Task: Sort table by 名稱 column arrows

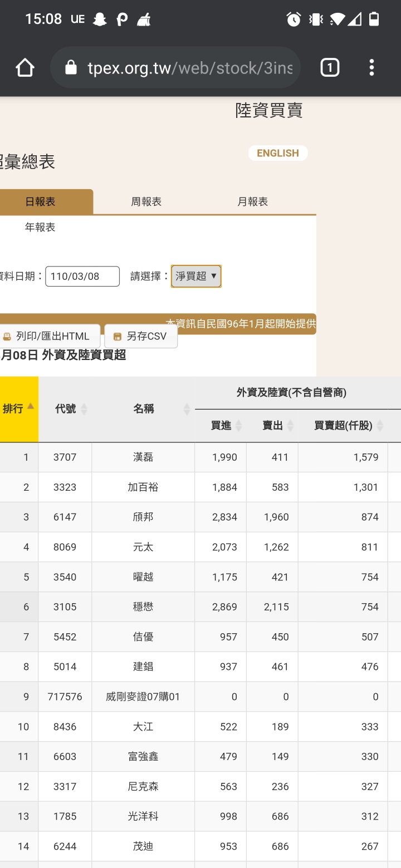Action: click(187, 409)
